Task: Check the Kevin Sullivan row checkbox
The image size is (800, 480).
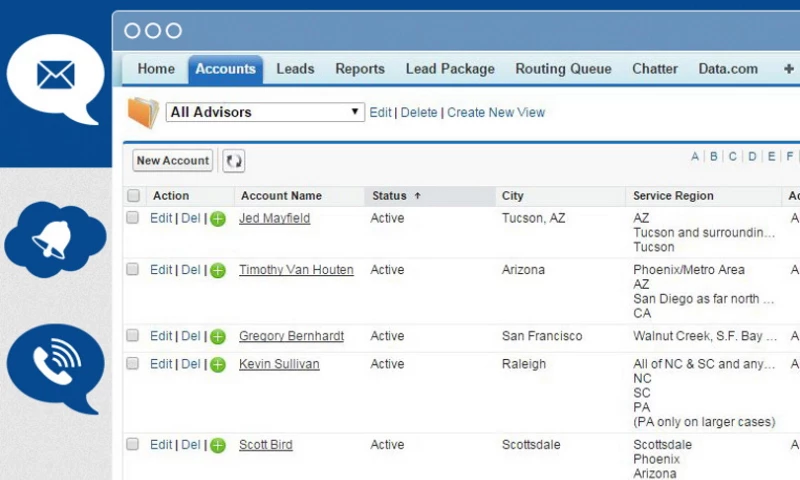Action: pyautogui.click(x=133, y=363)
